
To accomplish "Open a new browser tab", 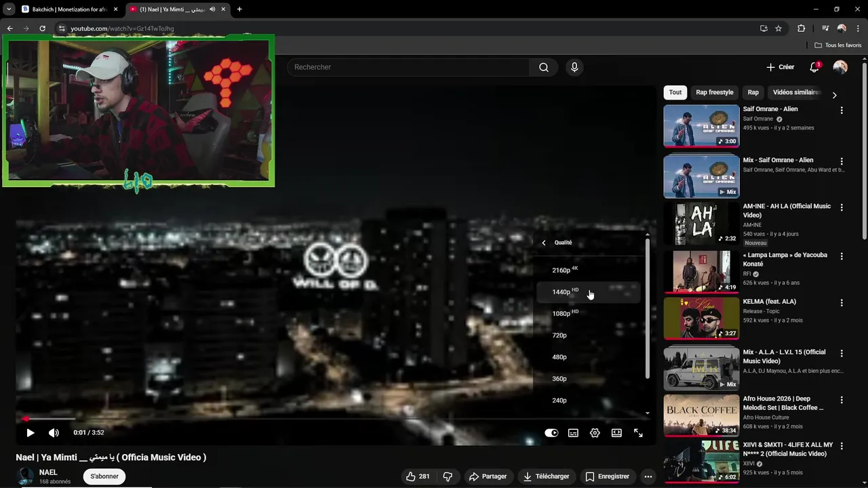I will pos(239,9).
